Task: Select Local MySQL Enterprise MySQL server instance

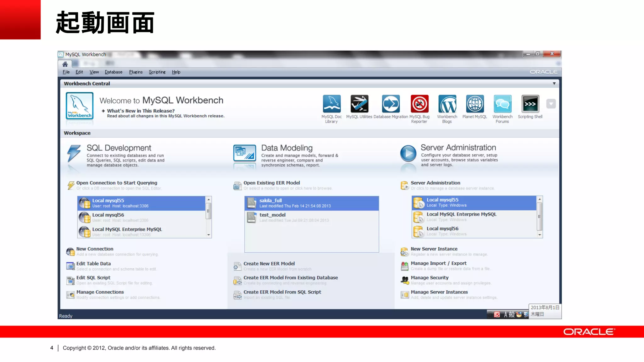Action: click(474, 217)
